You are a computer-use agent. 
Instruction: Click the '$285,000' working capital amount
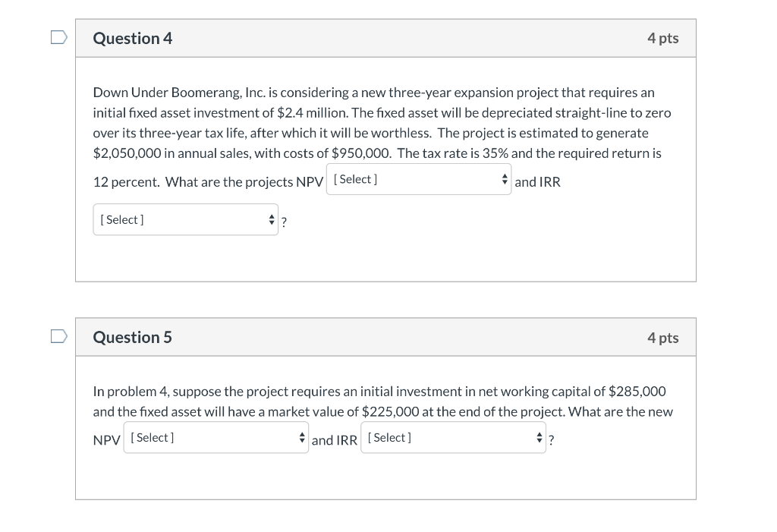[x=637, y=392]
